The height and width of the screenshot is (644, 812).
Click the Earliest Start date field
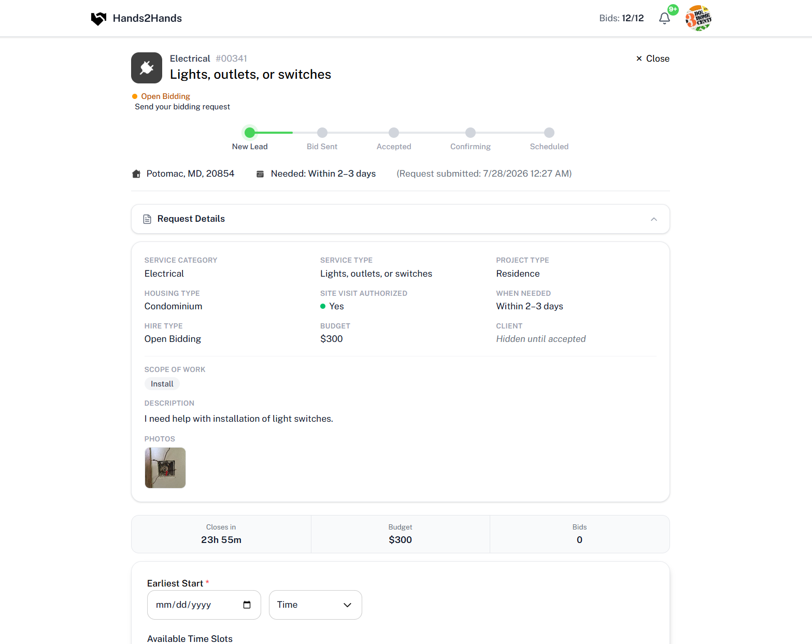coord(204,605)
